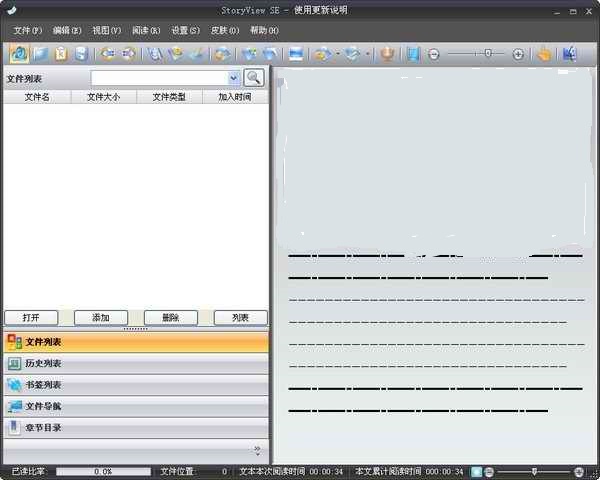Open the 帮助(H) menu
The image size is (600, 480).
(x=264, y=30)
